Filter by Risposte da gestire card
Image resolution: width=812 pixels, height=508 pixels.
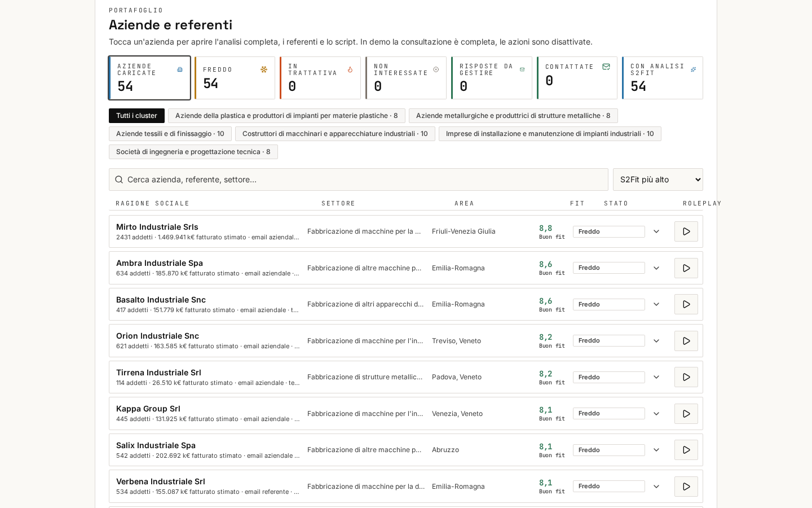click(x=492, y=78)
